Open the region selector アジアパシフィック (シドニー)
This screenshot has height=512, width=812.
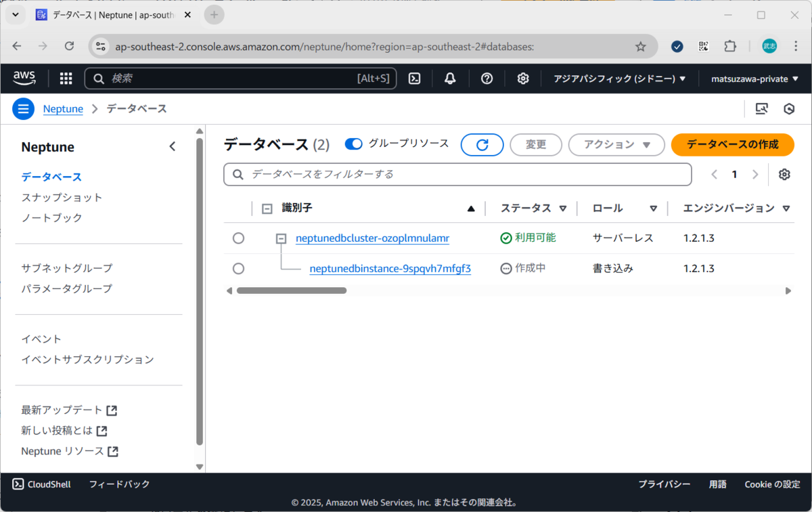coord(620,79)
